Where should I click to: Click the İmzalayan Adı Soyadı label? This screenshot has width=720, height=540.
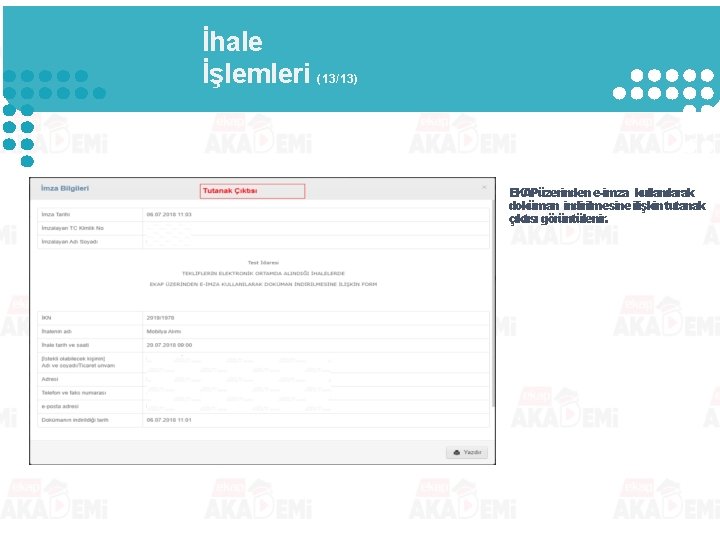tap(69, 242)
